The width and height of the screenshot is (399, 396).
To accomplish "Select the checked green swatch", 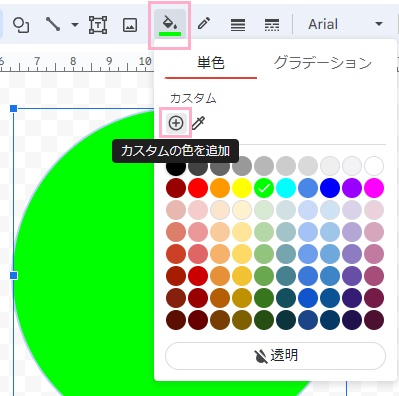I will point(264,188).
